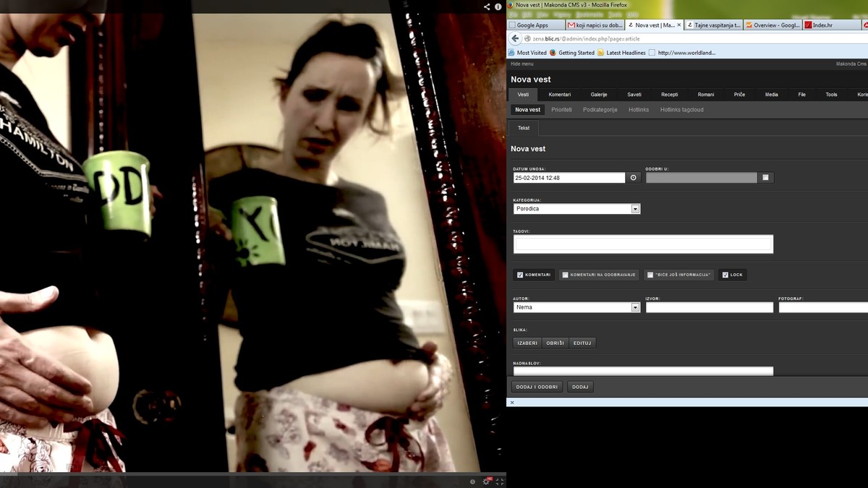Enable Komentari na odobravanje checkbox

click(x=565, y=275)
